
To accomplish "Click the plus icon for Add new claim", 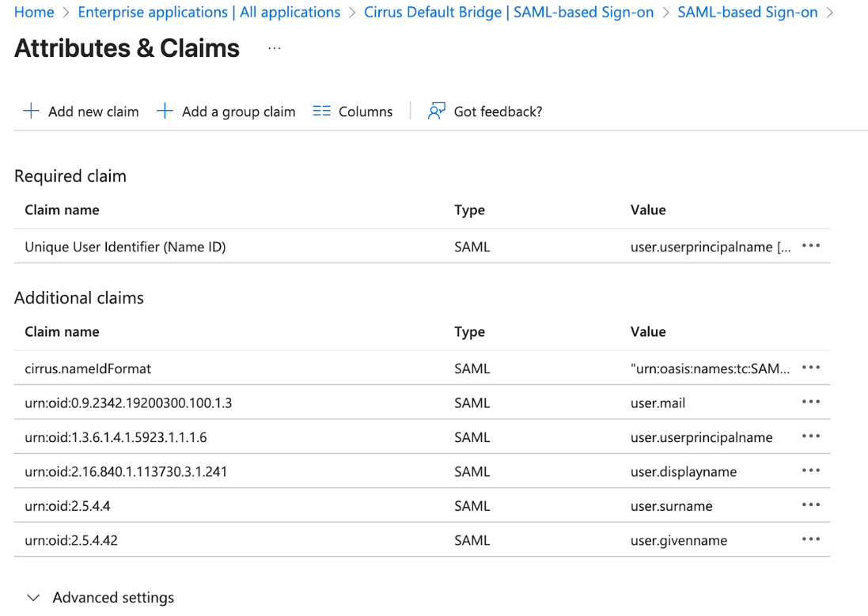I will [31, 111].
